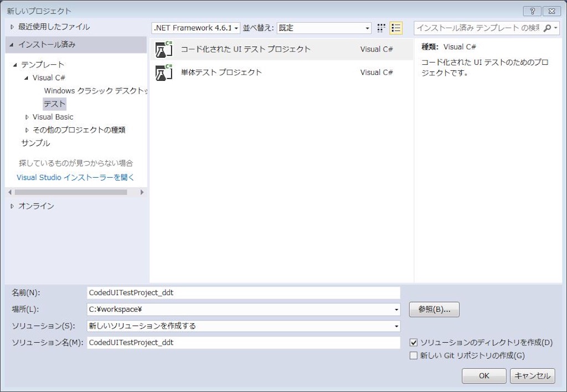The width and height of the screenshot is (567, 392).
Task: Click the 参照(B)... browse button
Action: click(434, 310)
